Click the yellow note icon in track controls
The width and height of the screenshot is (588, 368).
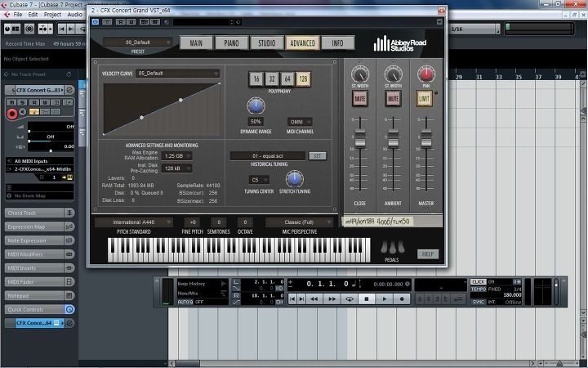[34, 112]
